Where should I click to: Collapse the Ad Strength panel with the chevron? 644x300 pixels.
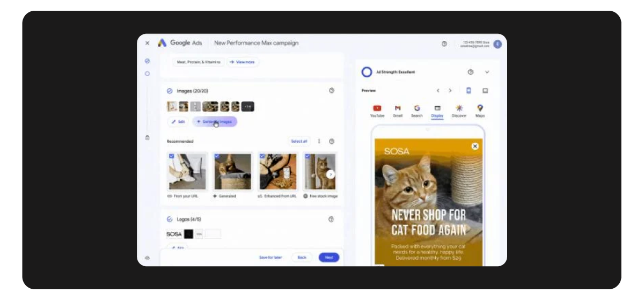click(487, 72)
